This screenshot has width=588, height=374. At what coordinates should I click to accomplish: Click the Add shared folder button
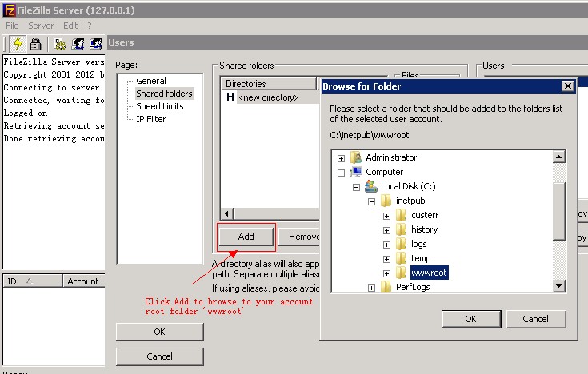[x=246, y=237]
